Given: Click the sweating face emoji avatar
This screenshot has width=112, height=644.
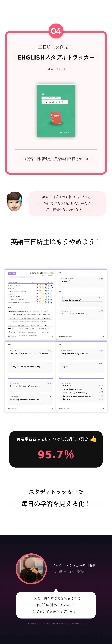Looking at the screenshot, I should pos(14,201).
